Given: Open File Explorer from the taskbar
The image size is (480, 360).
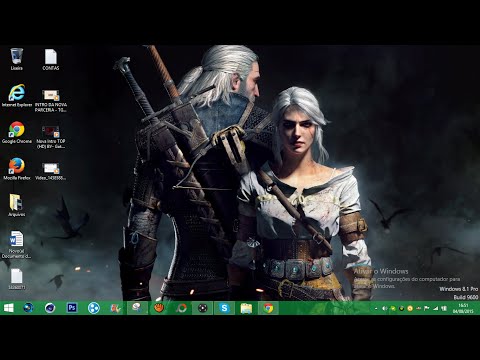Looking at the screenshot, I should 246,308.
